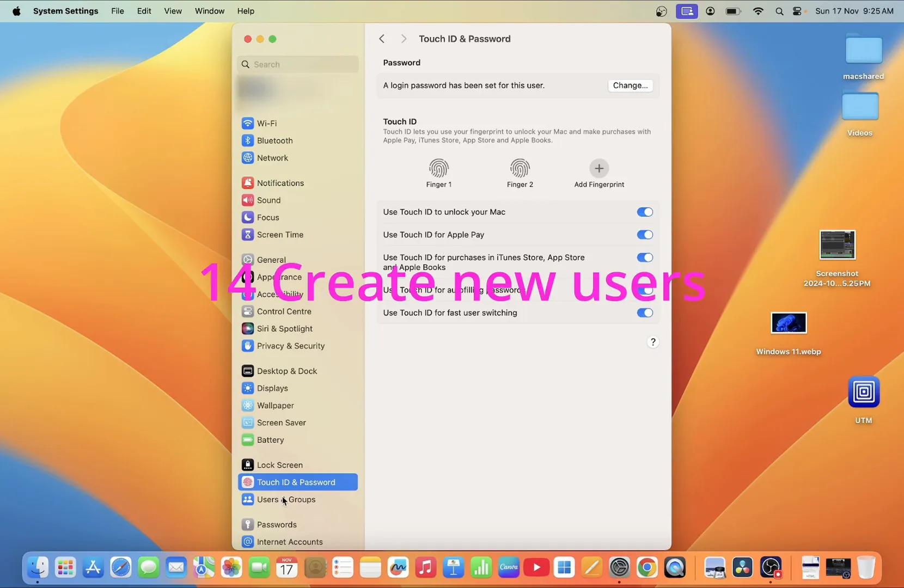Open Sound settings
This screenshot has width=904, height=588.
(297, 200)
